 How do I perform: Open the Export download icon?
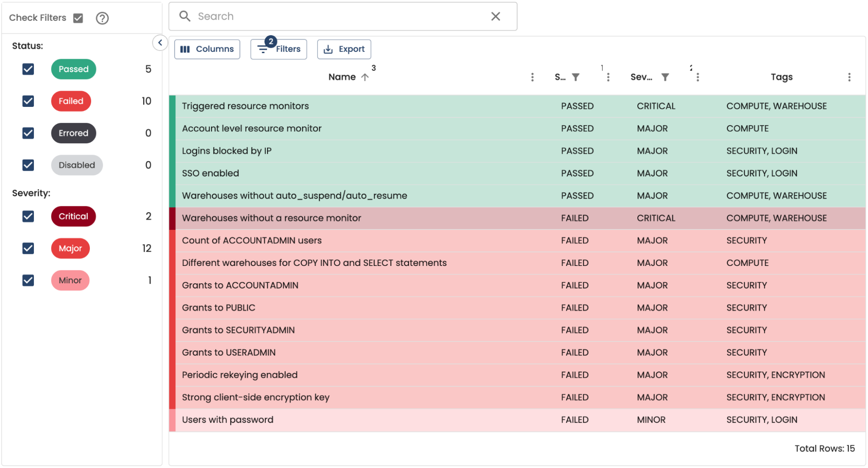[x=329, y=49]
